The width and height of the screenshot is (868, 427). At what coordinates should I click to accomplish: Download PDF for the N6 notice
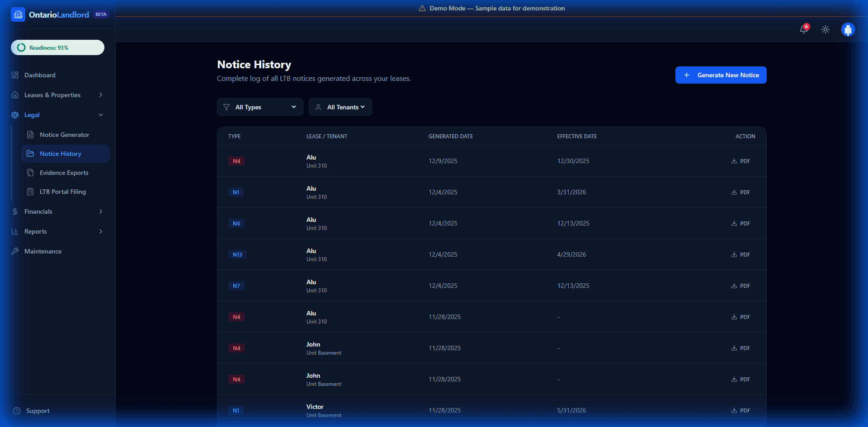coord(741,223)
